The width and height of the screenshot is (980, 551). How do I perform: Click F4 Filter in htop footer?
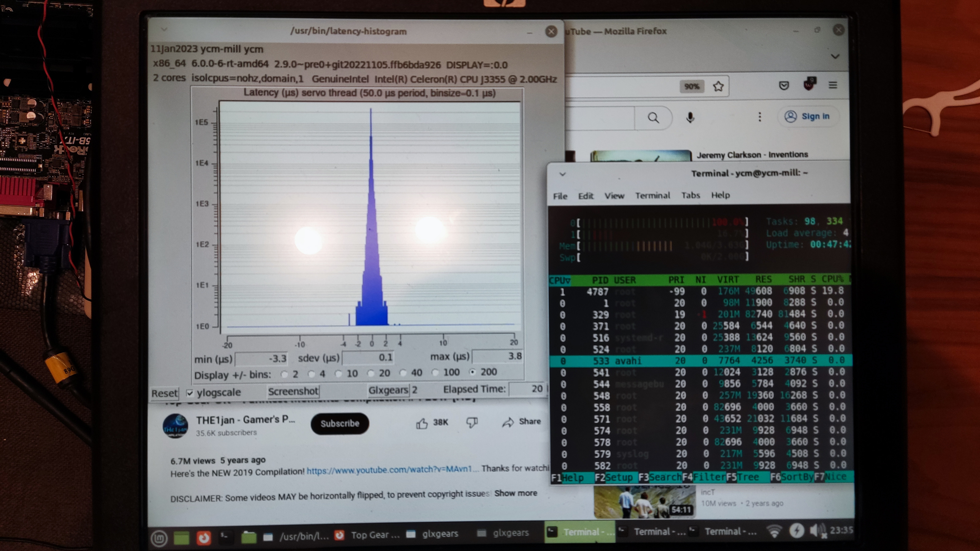point(704,477)
